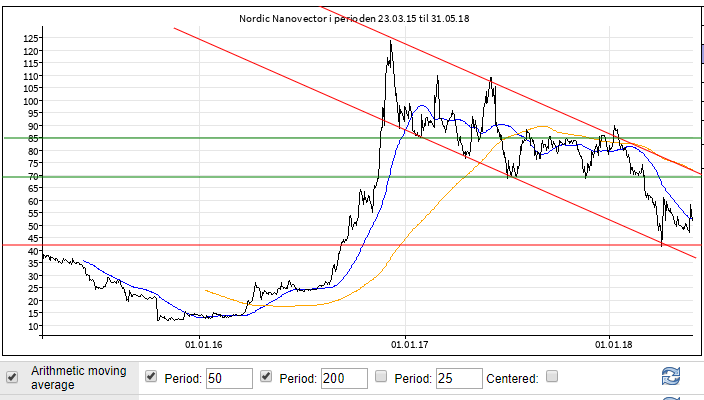
Task: Click the Centered label text
Action: tap(512, 379)
